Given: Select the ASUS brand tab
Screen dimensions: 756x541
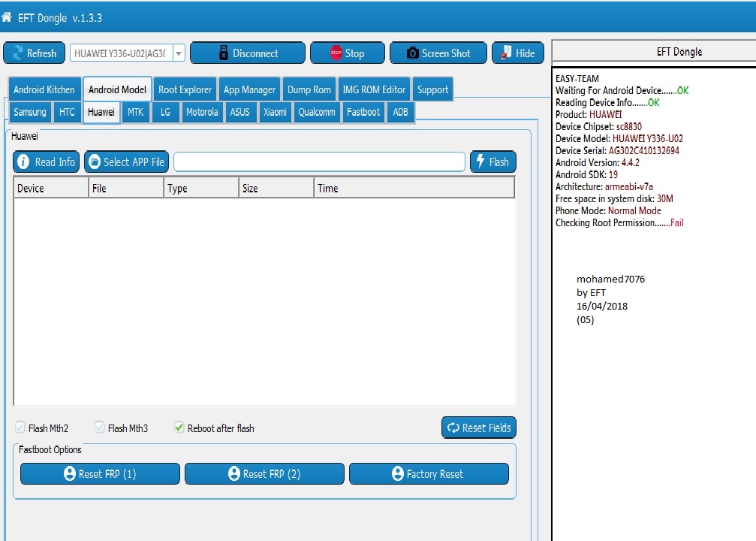Looking at the screenshot, I should [x=239, y=112].
